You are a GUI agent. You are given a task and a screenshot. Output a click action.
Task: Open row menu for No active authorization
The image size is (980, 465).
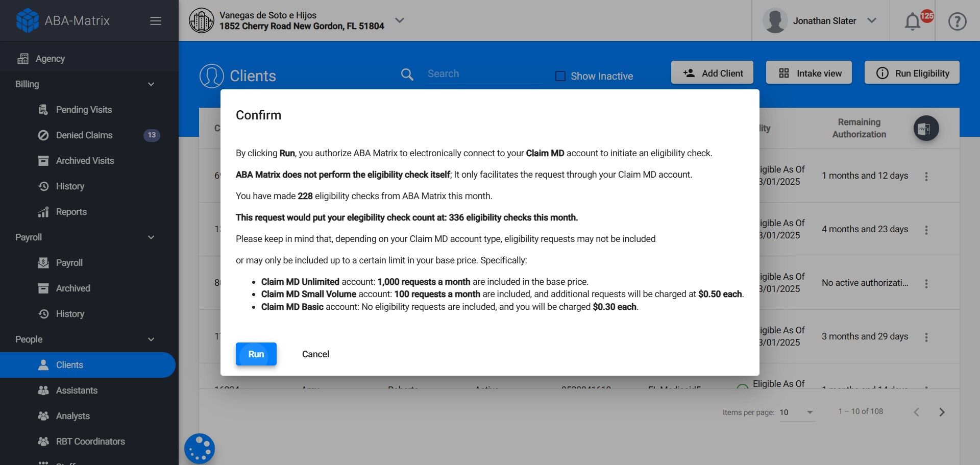click(926, 284)
